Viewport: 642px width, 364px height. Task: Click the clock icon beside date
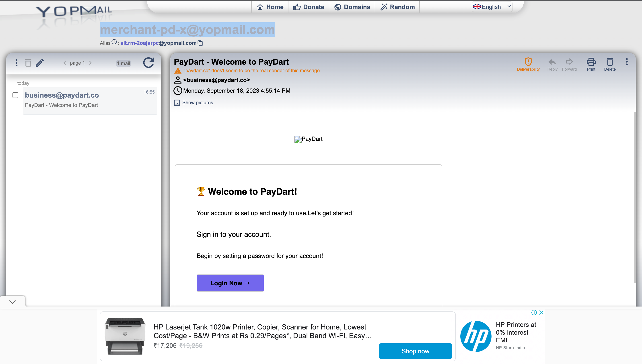[x=178, y=91]
